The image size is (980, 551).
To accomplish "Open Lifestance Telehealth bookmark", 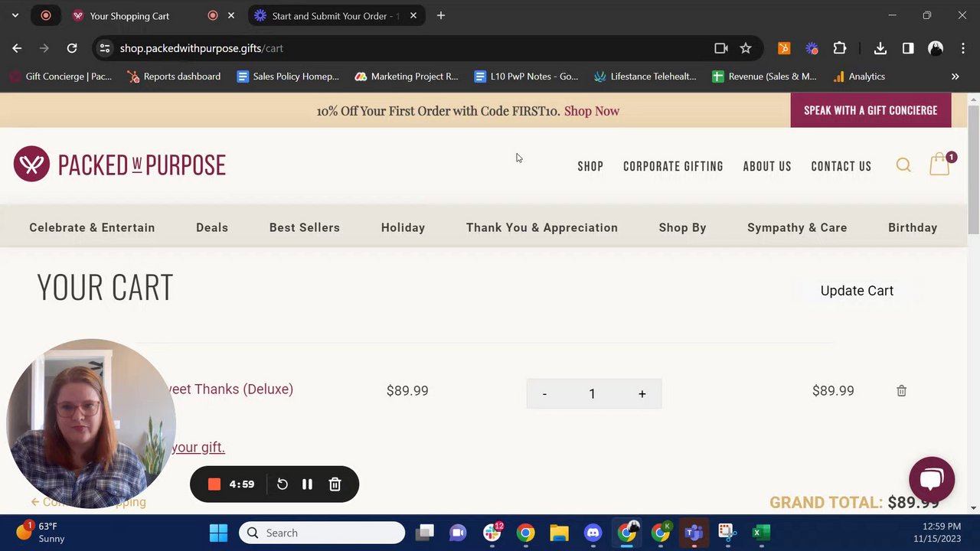I will tap(645, 77).
